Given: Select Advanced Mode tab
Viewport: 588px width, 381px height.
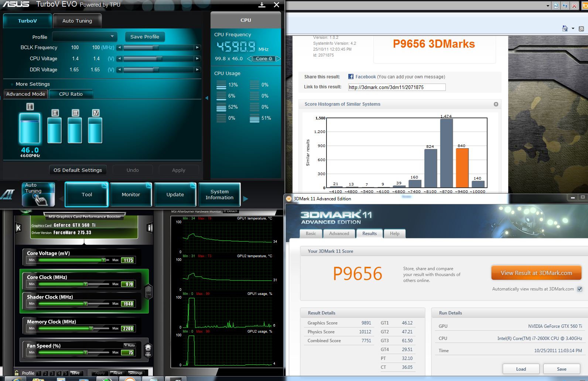Looking at the screenshot, I should coord(25,94).
